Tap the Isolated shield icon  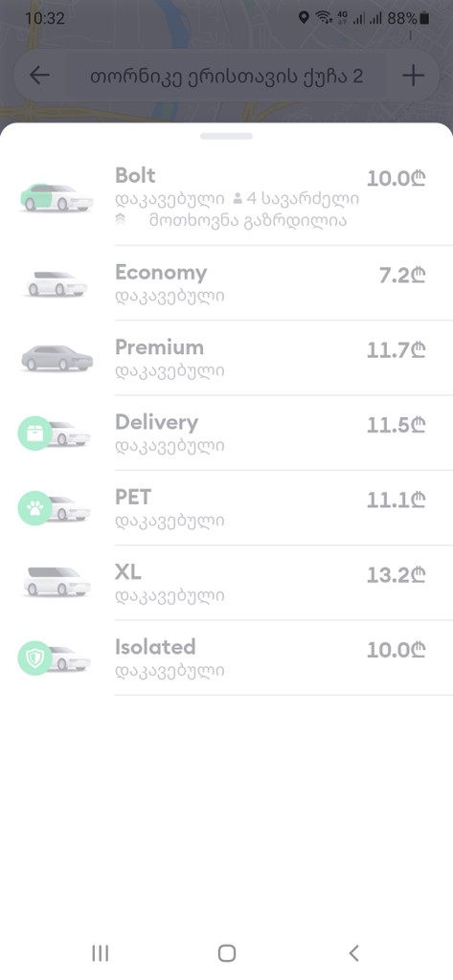tap(35, 658)
